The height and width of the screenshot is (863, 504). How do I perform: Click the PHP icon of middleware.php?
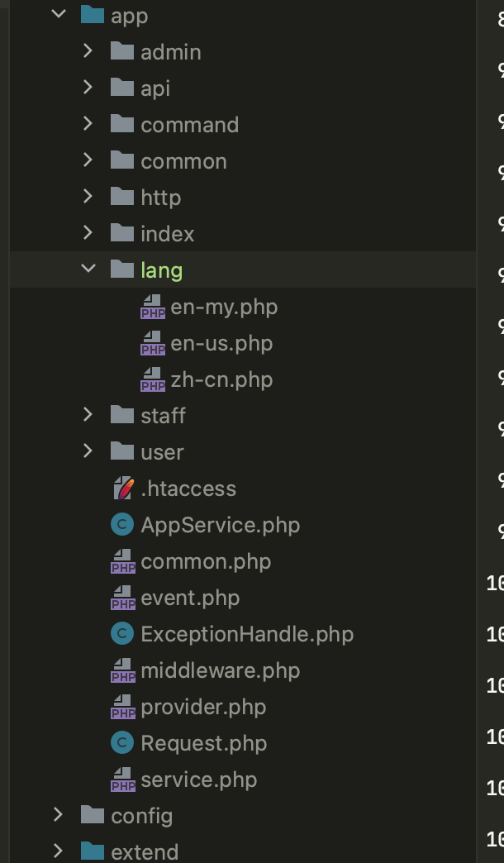pyautogui.click(x=123, y=670)
